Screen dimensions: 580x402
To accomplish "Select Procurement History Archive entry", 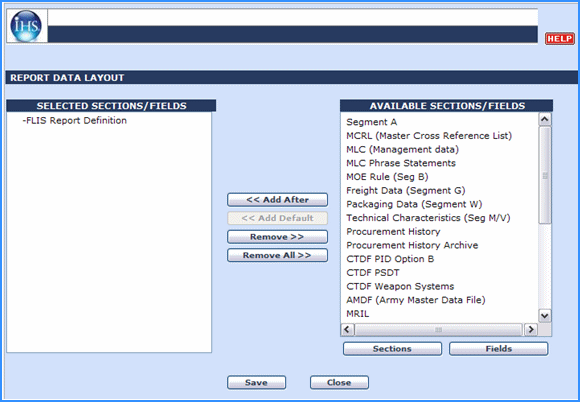I will (412, 245).
